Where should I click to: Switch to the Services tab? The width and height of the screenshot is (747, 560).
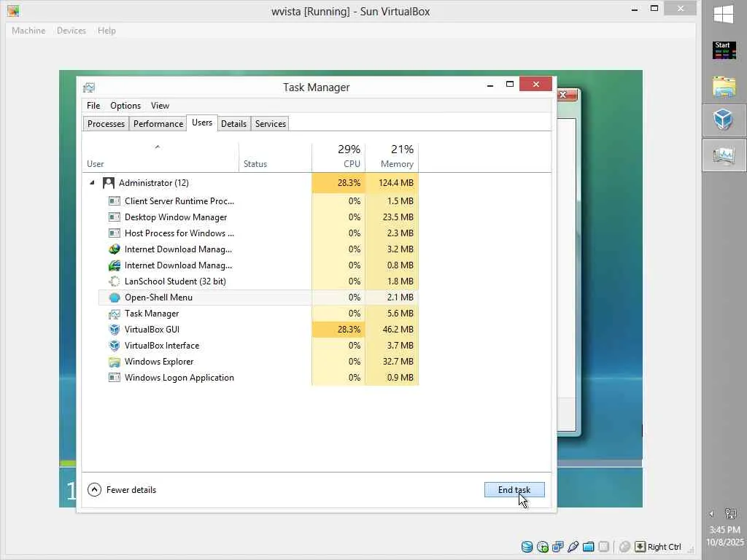271,124
